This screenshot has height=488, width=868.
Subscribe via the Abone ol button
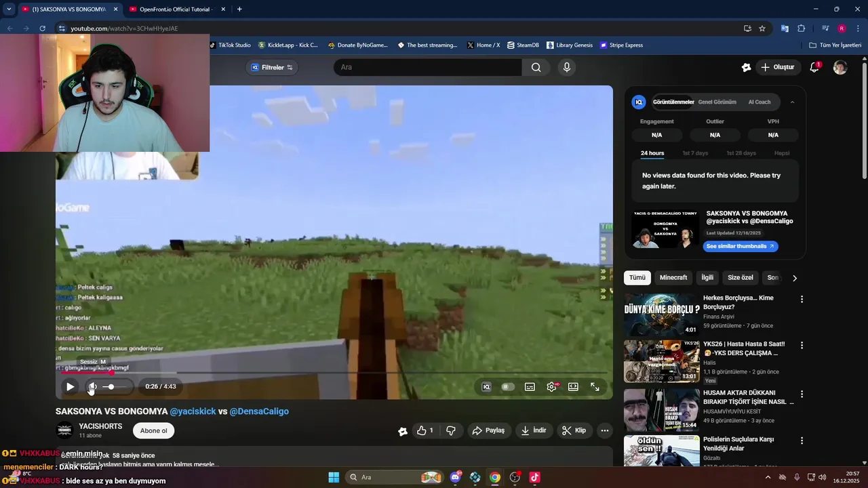coord(154,430)
